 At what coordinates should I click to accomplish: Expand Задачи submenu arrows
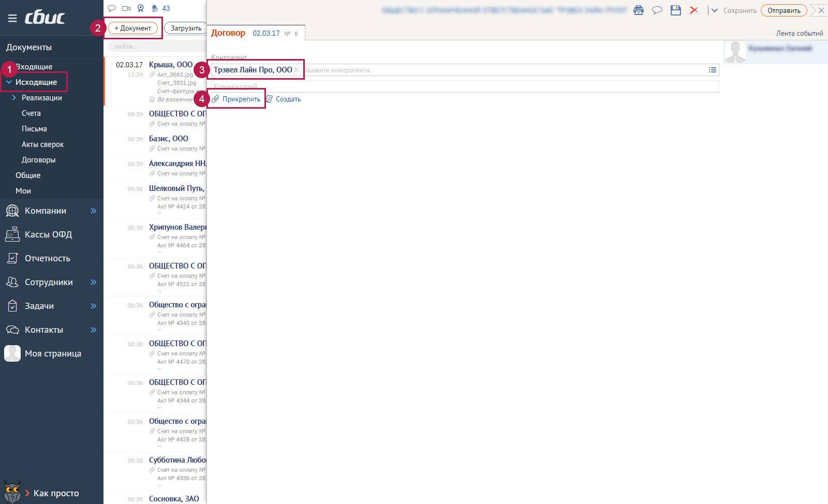[94, 306]
